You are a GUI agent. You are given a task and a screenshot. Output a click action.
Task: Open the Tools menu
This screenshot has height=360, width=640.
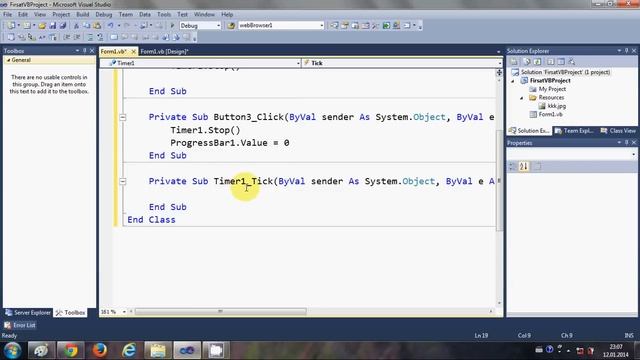point(164,14)
